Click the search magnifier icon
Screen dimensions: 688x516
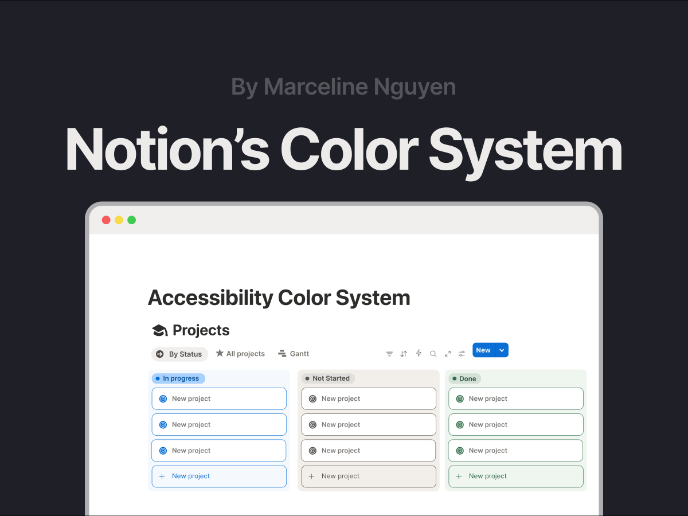[433, 354]
